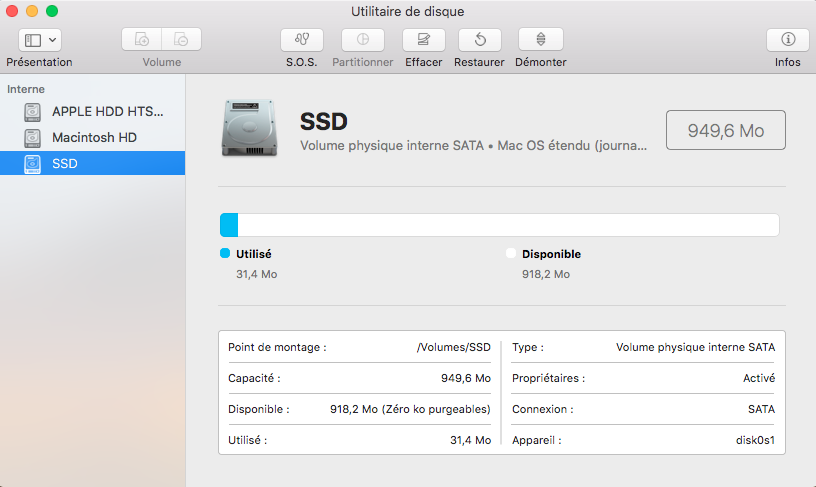Click the SSD volume title
The height and width of the screenshot is (487, 816).
click(324, 122)
